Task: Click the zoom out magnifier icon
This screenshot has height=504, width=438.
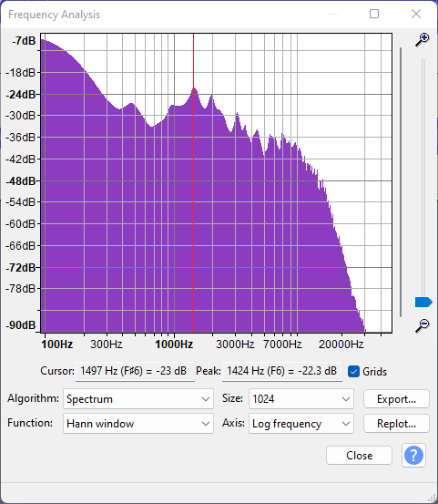Action: click(x=422, y=325)
